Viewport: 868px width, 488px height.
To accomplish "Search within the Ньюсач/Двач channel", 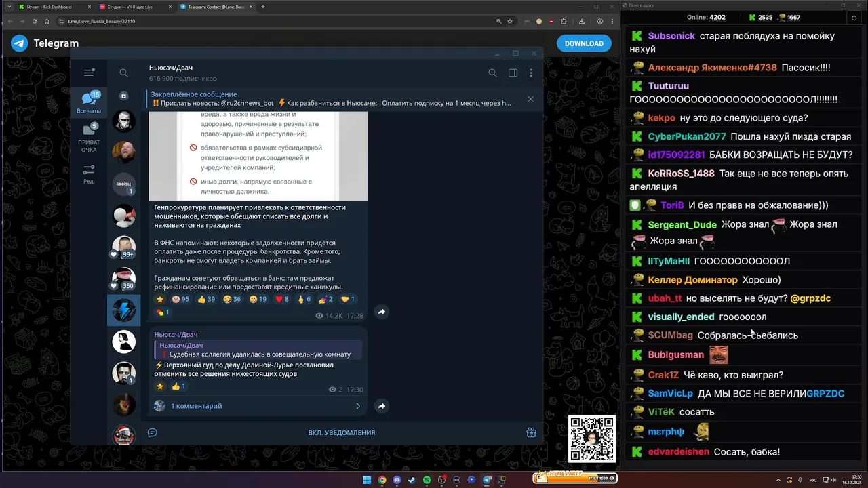I will 492,73.
